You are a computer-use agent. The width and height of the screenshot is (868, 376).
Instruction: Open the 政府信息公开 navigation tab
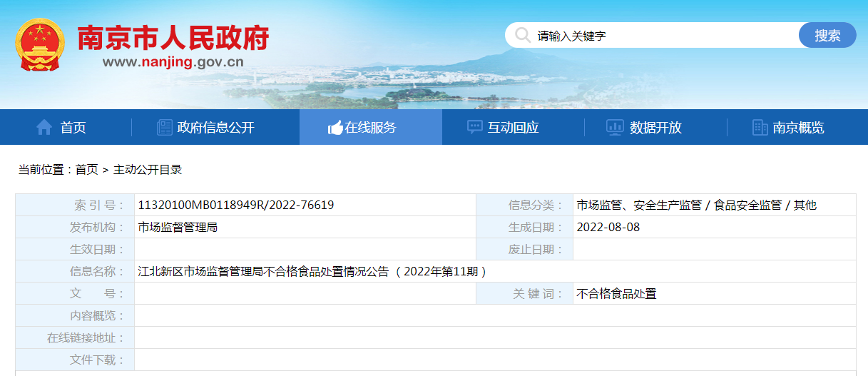215,128
